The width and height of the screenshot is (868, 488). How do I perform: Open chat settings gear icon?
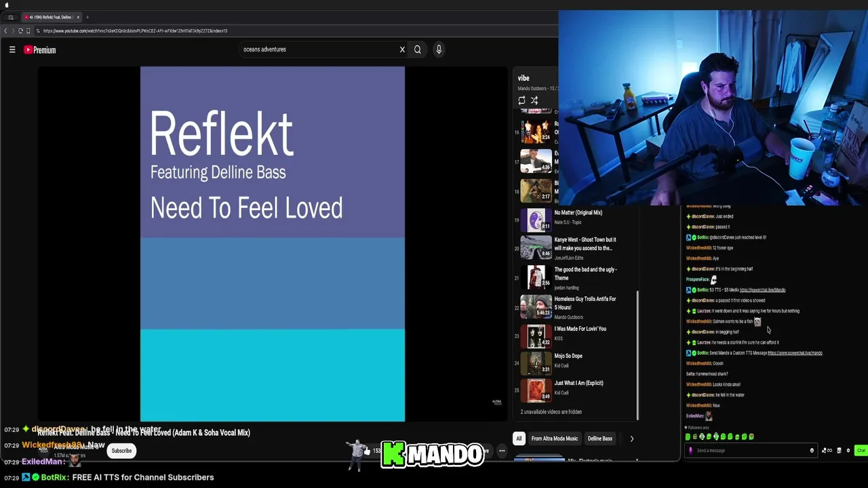[x=848, y=450]
